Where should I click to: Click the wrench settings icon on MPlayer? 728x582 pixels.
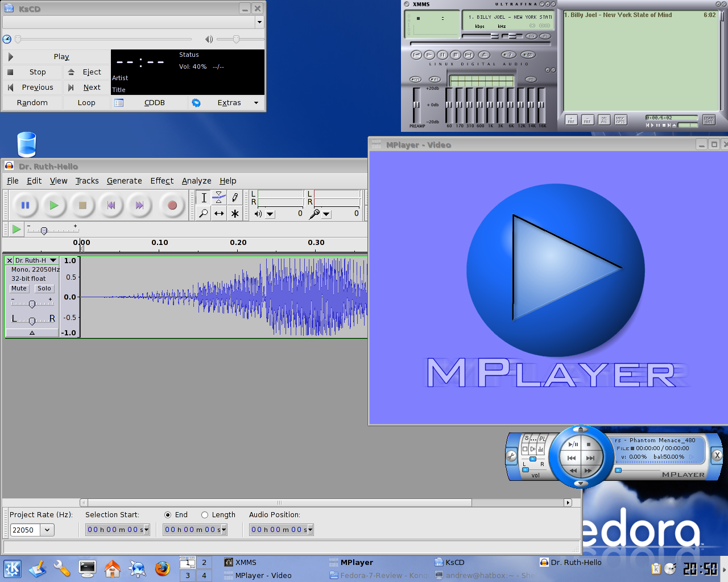(511, 456)
